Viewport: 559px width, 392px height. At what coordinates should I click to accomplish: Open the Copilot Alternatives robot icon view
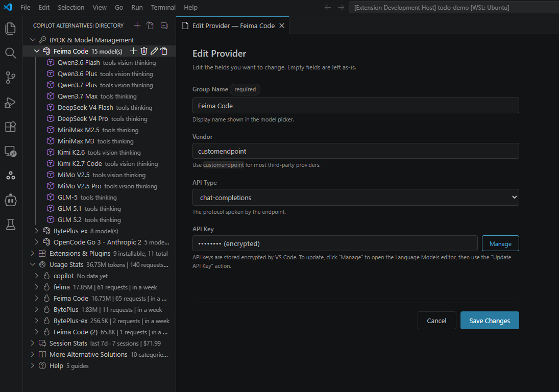tap(11, 200)
